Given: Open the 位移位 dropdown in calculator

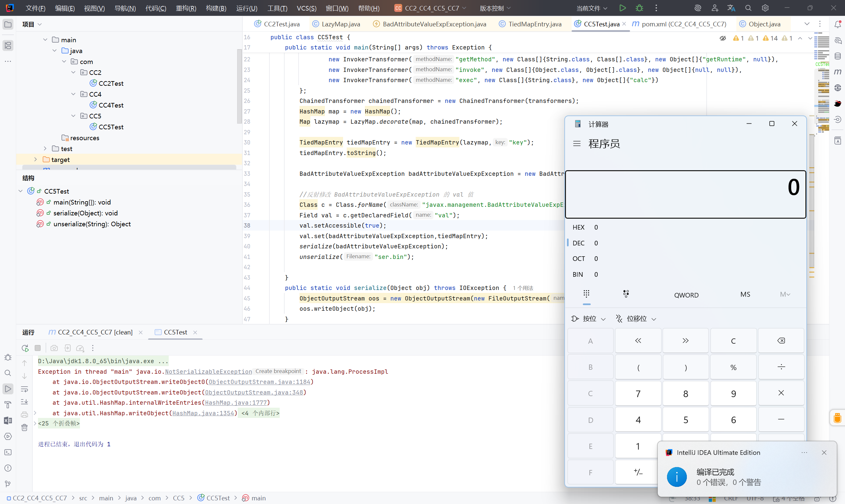Looking at the screenshot, I should point(636,319).
